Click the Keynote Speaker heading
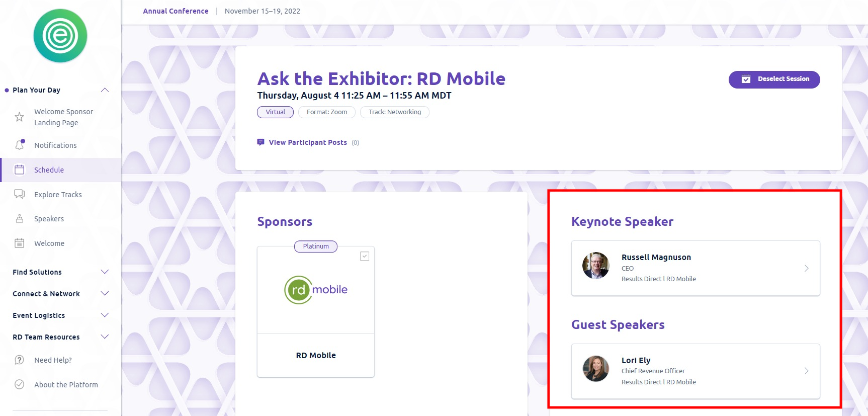Screen dimensions: 868x416 pyautogui.click(x=622, y=222)
